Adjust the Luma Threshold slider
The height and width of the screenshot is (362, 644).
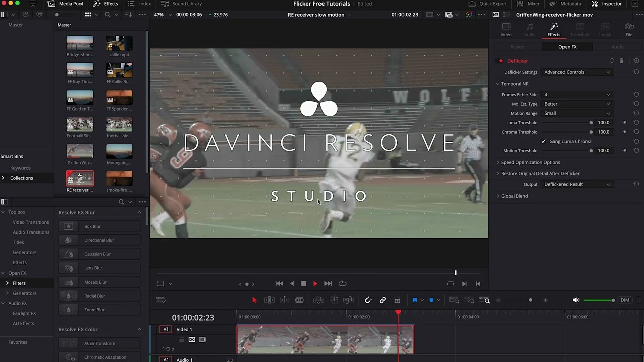pos(568,123)
